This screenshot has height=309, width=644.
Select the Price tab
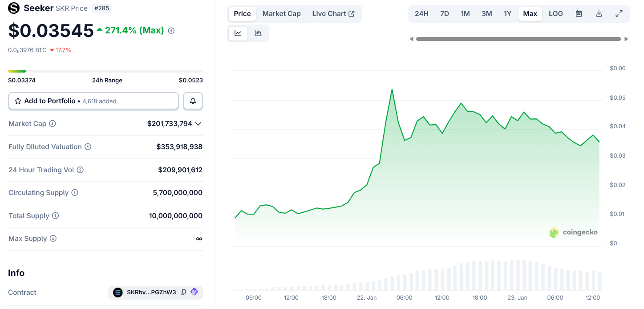pos(242,14)
